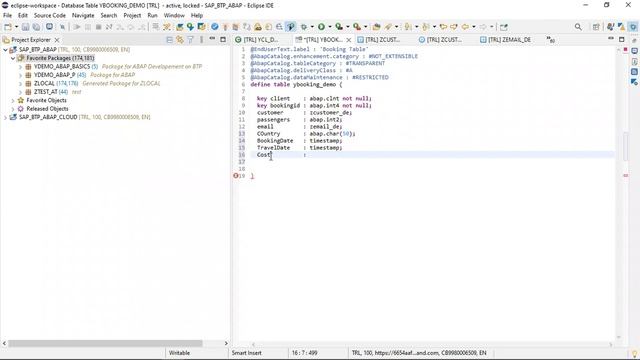Click the Run External Tools icon
This screenshot has height=360, width=640.
(x=357, y=27)
